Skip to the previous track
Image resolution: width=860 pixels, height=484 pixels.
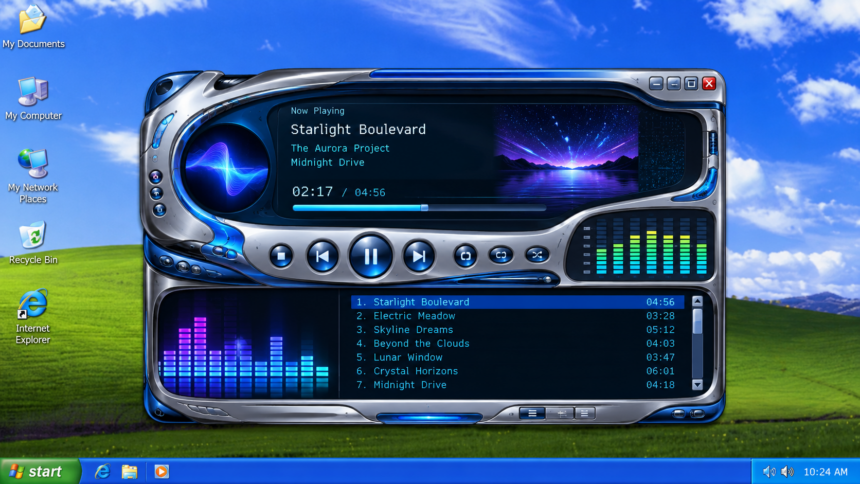point(322,256)
